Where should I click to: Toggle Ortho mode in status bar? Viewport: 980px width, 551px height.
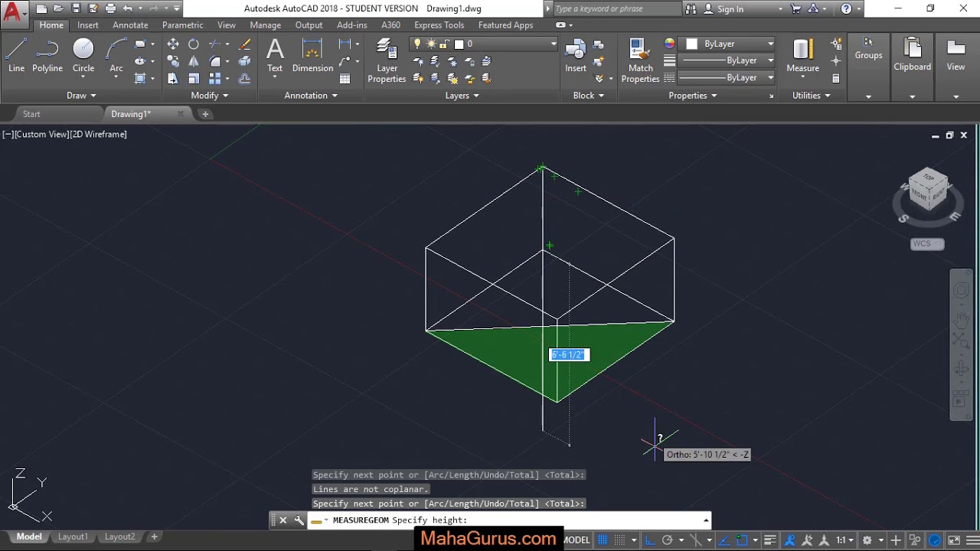649,540
